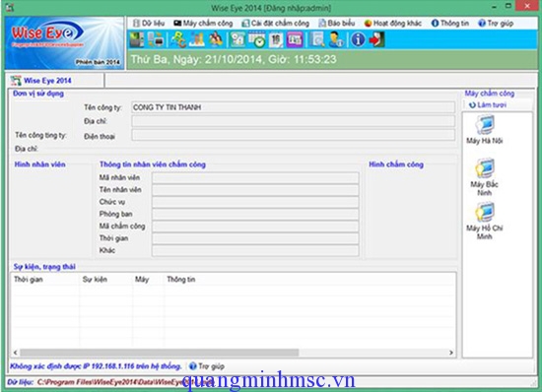
Task: Open the Trợ giúp menu in menu bar
Action: [496, 23]
